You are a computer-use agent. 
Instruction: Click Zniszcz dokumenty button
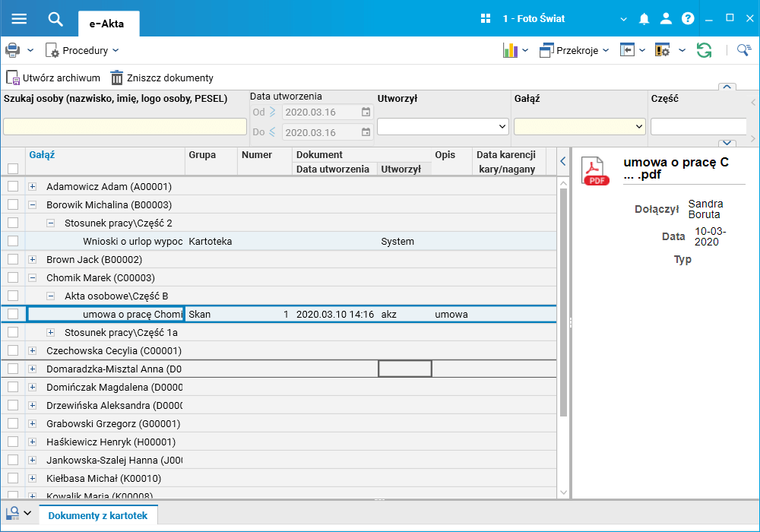pyautogui.click(x=162, y=78)
